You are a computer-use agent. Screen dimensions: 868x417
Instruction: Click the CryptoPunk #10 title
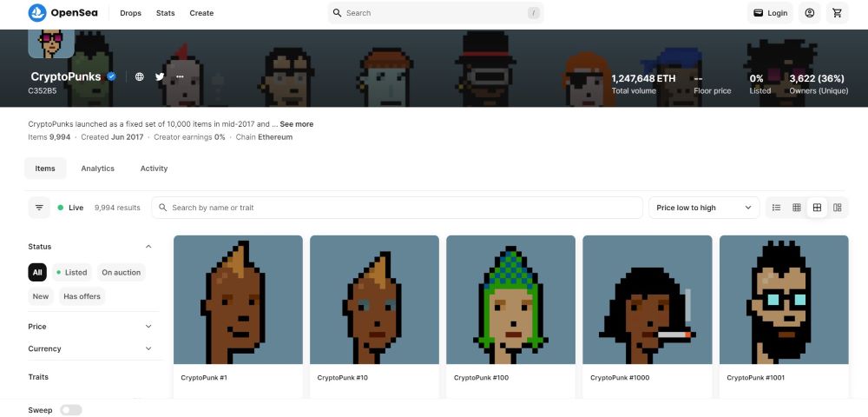point(342,378)
